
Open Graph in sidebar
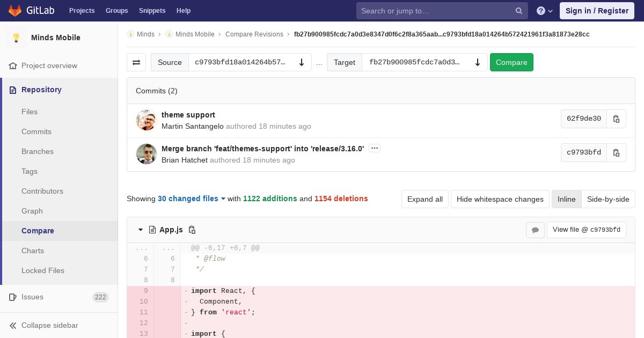tap(32, 211)
